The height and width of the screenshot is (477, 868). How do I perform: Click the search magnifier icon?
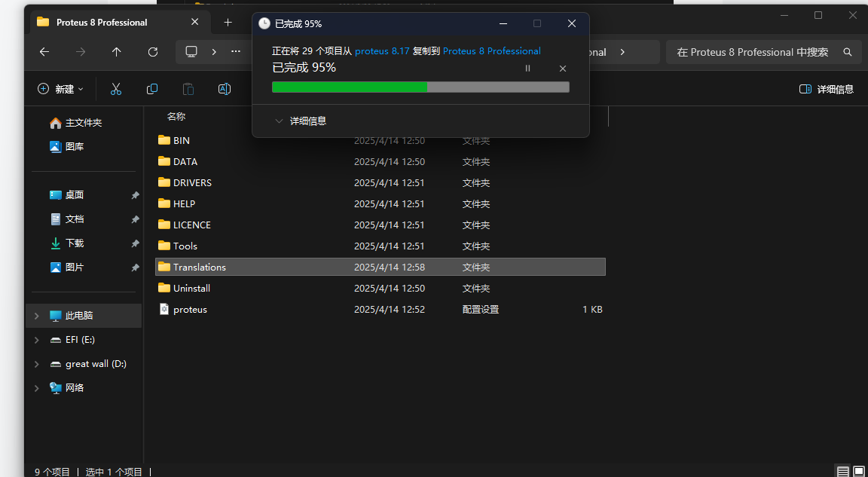click(847, 51)
